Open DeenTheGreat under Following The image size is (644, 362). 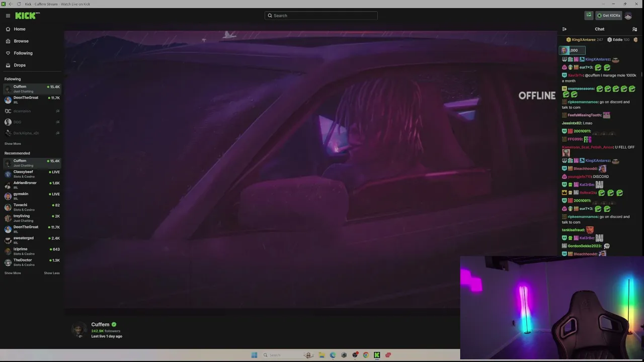tap(32, 100)
